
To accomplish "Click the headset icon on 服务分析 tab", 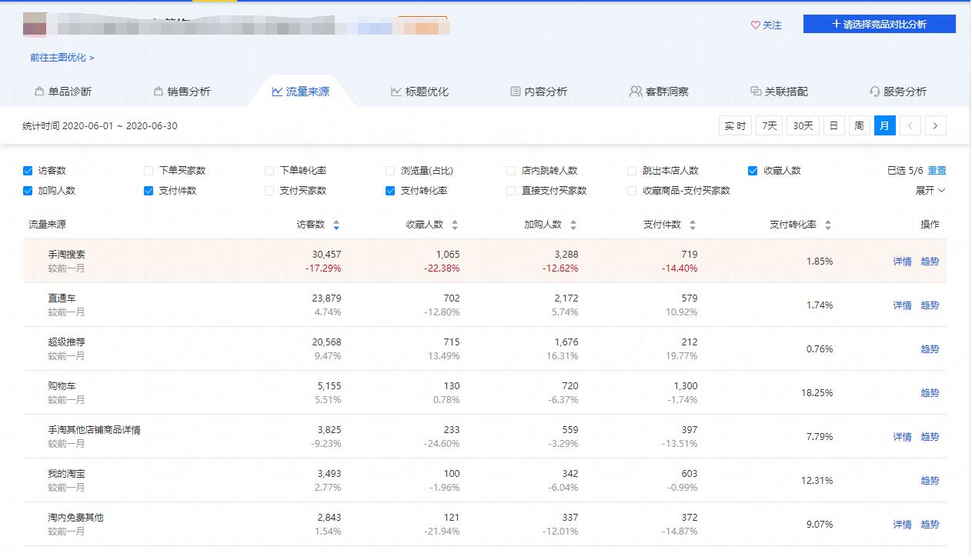I will coord(873,90).
